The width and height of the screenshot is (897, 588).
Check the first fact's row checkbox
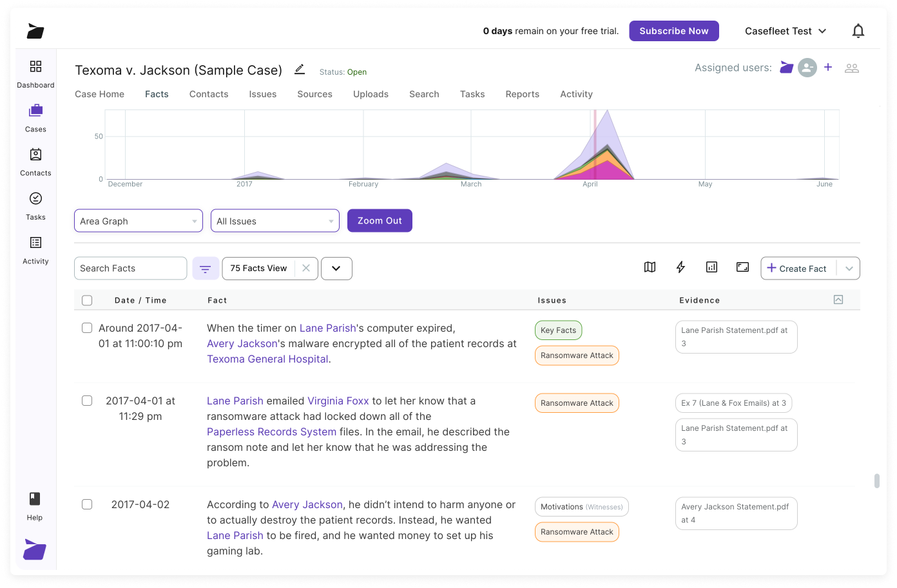click(x=87, y=328)
